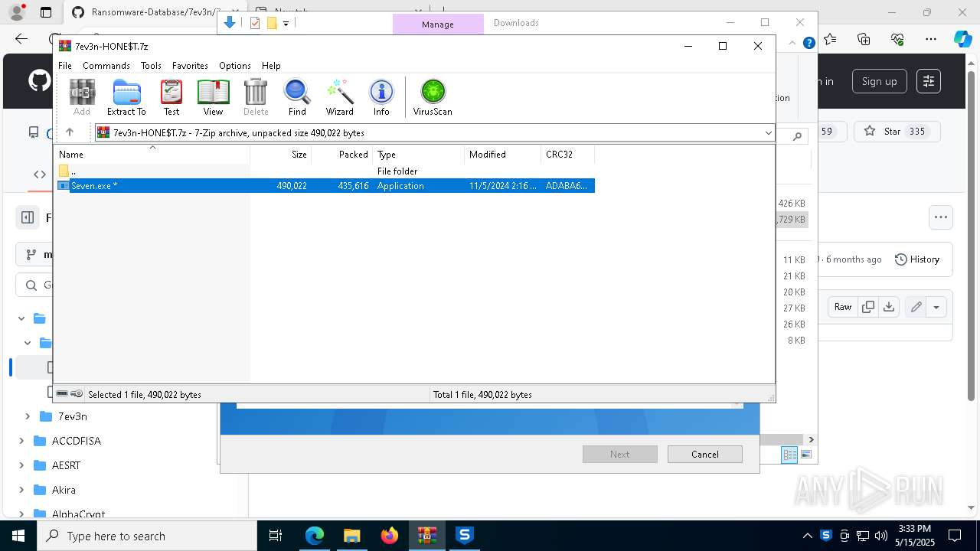Open the Windows Start menu
This screenshot has width=980, height=551.
pyautogui.click(x=18, y=536)
